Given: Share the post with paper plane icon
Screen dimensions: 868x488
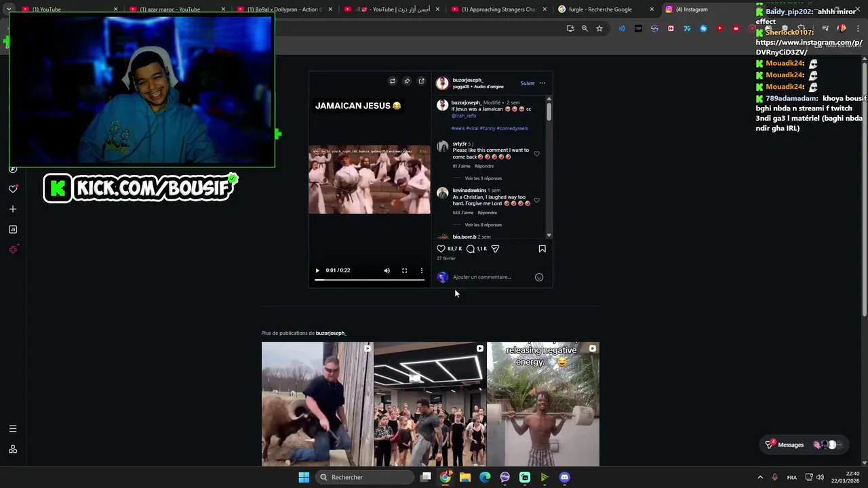Looking at the screenshot, I should [x=495, y=249].
